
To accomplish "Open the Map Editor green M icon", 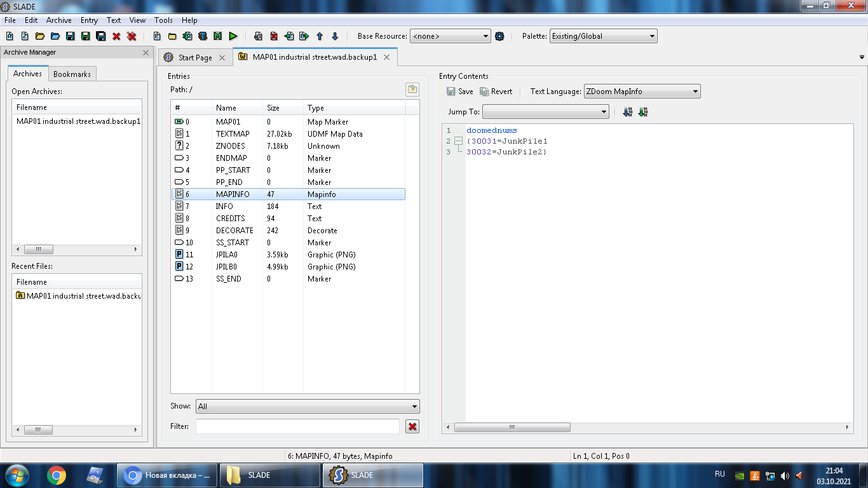I will pos(218,36).
